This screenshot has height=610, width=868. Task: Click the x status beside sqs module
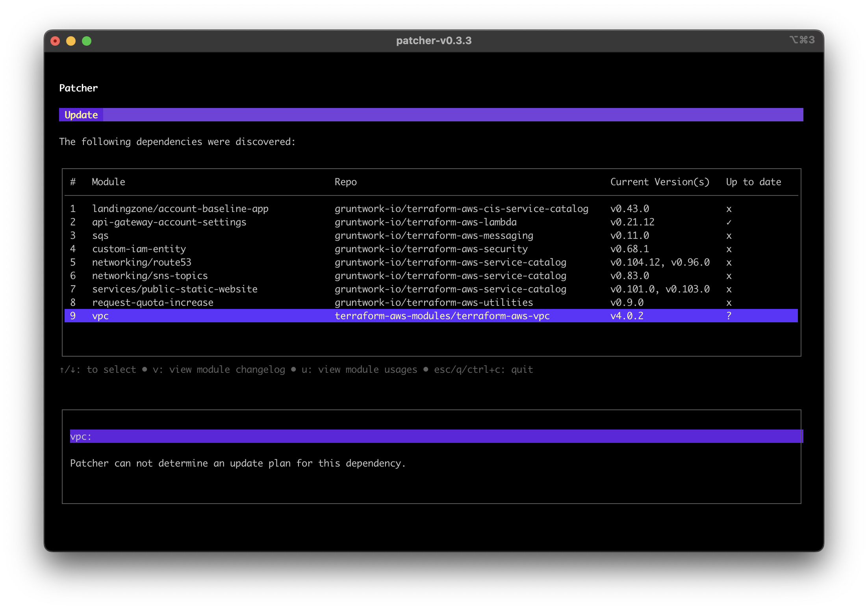(729, 235)
